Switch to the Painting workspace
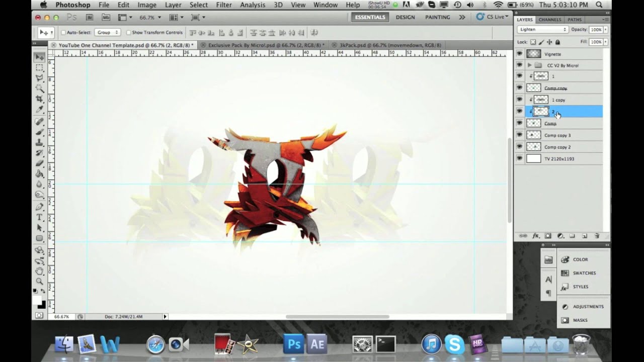 437,17
